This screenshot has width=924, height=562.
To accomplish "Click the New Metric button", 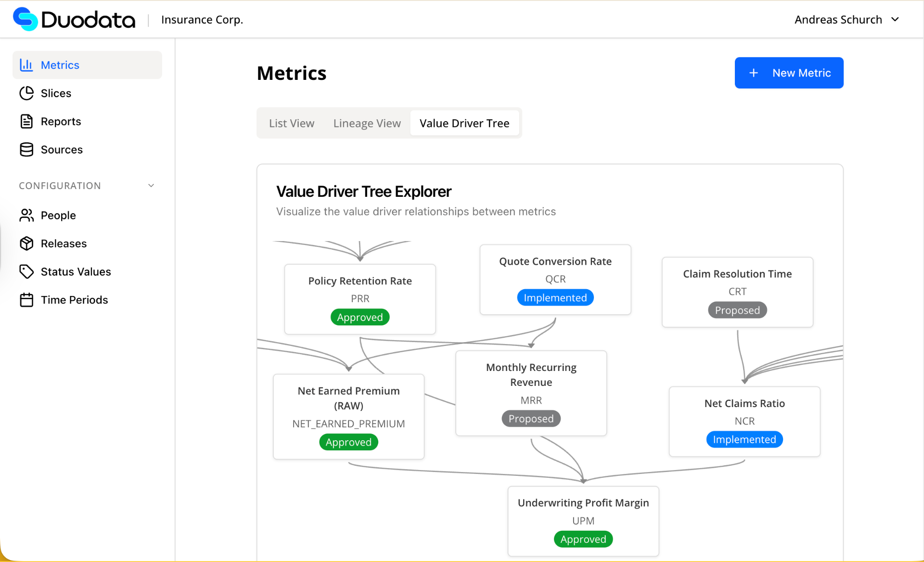I will pyautogui.click(x=789, y=73).
